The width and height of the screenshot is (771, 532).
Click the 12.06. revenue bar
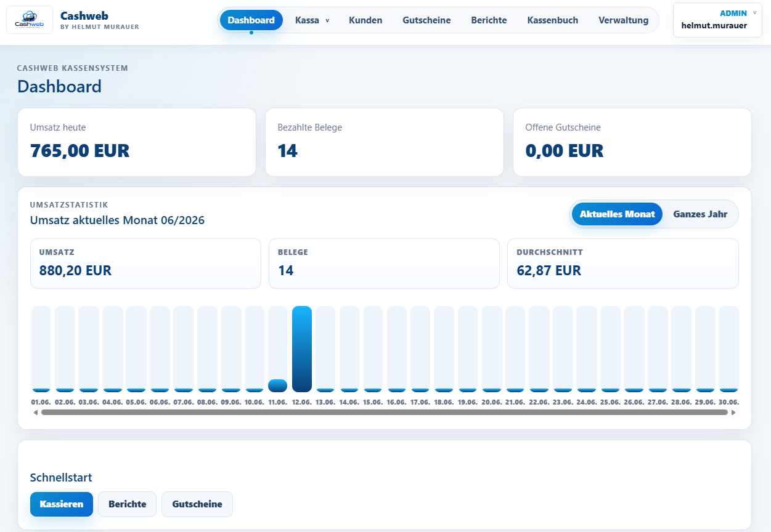click(302, 349)
